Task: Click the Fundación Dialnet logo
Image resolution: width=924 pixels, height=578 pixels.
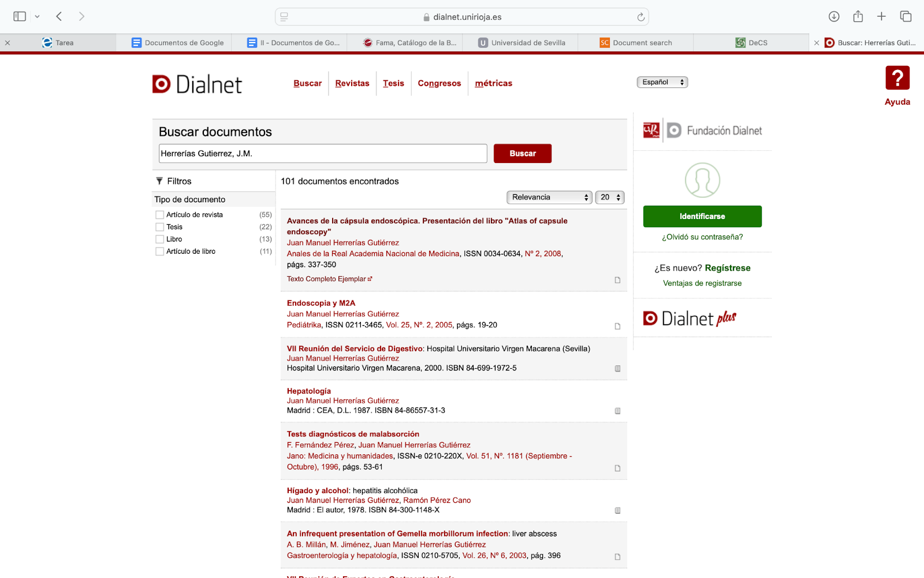Action: [702, 131]
